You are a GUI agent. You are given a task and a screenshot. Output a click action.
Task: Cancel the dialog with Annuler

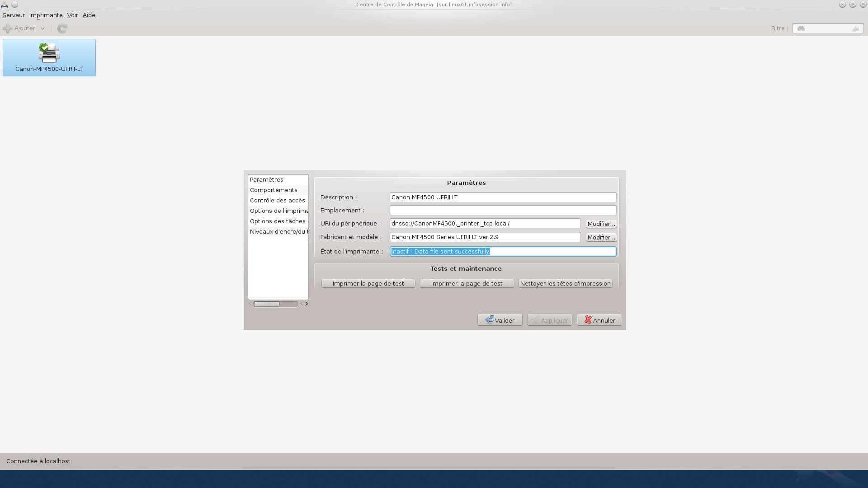coord(599,320)
